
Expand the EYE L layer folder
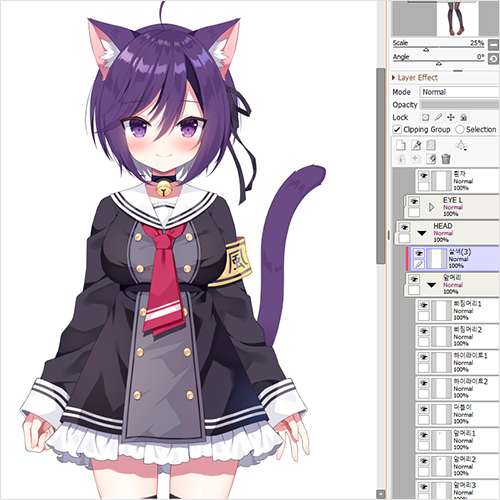431,207
